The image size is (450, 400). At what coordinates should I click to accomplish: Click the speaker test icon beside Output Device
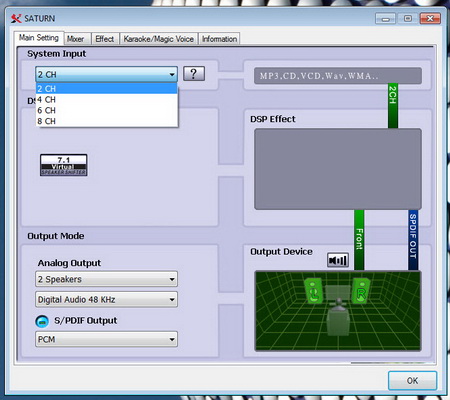point(338,260)
